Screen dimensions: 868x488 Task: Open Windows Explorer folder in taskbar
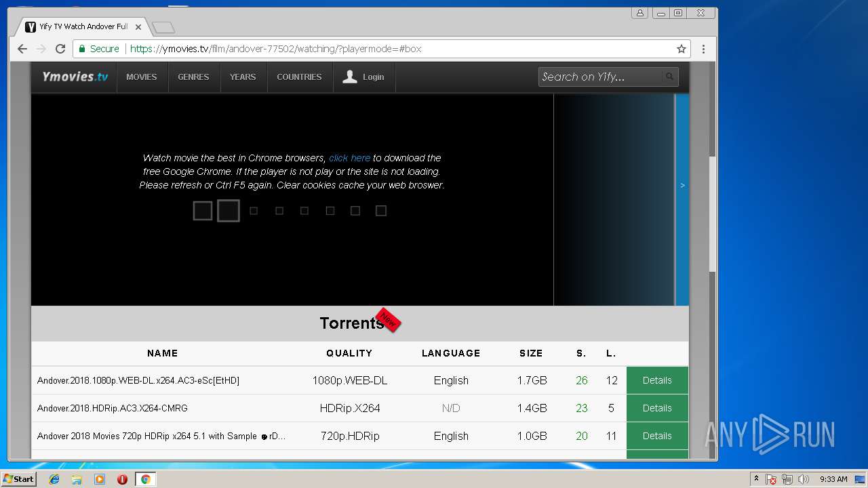[x=77, y=479]
